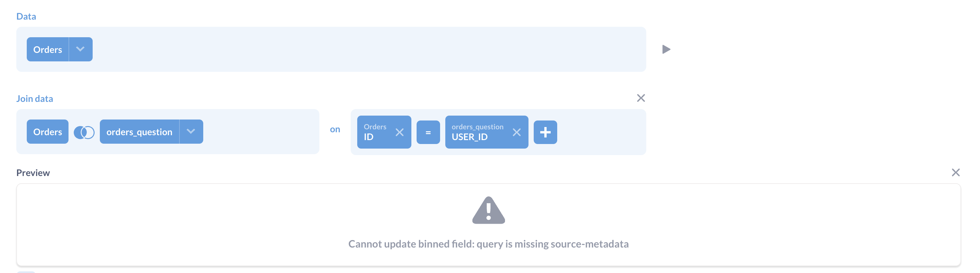
Task: Open the join type Venn diagram selector
Action: click(x=84, y=132)
